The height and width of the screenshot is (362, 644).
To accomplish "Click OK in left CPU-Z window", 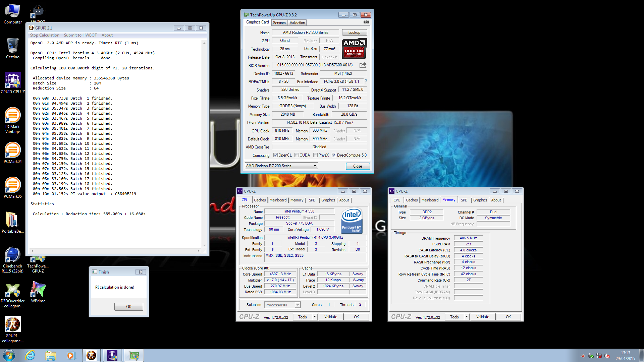I will click(356, 317).
